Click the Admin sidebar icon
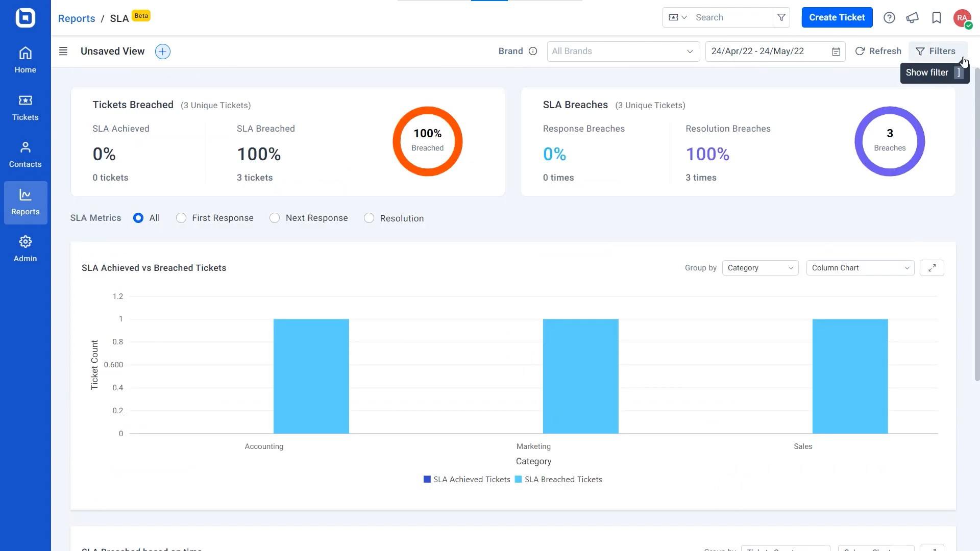 click(x=25, y=247)
